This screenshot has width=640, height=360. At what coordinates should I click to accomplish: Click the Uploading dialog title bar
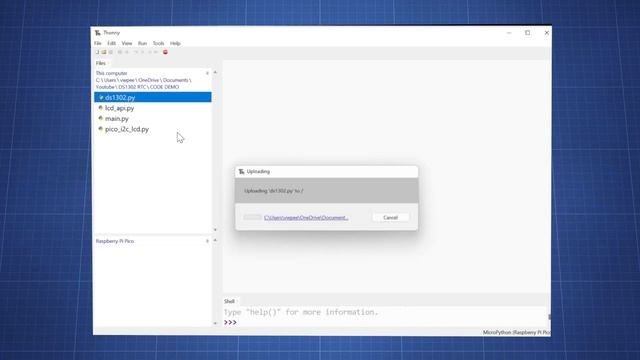(x=327, y=171)
